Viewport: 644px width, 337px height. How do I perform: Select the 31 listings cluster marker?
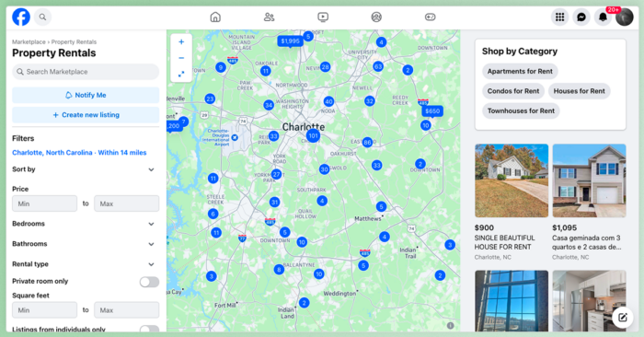tap(274, 202)
